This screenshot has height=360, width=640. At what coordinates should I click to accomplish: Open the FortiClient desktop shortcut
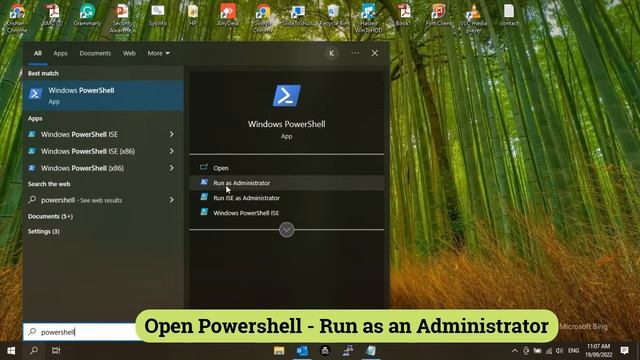pyautogui.click(x=439, y=15)
